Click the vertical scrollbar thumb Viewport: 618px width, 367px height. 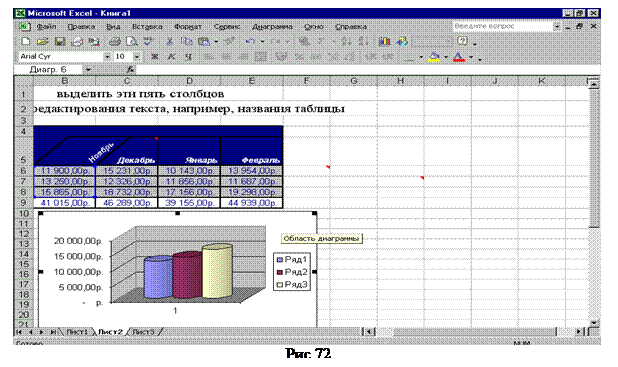(594, 157)
